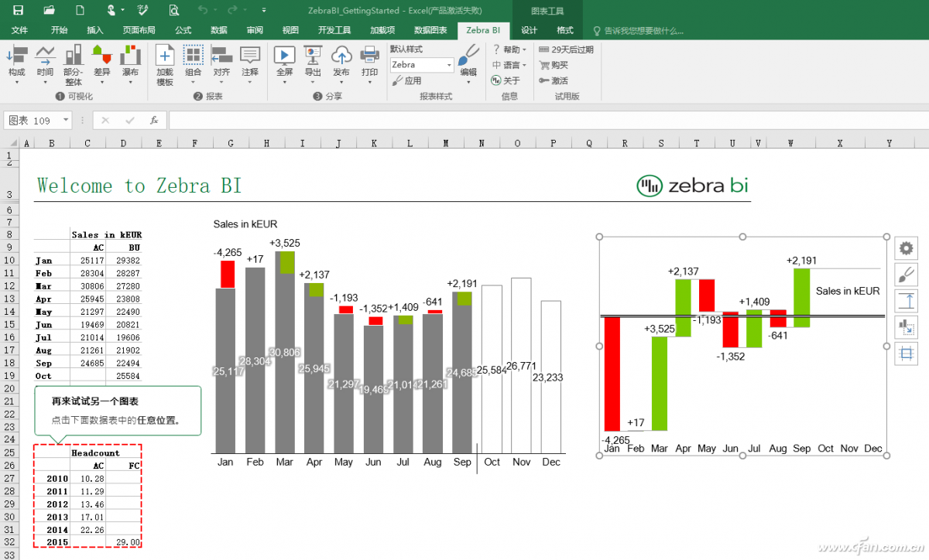The height and width of the screenshot is (560, 929).
Task: Click the 关于 about button
Action: 506,80
